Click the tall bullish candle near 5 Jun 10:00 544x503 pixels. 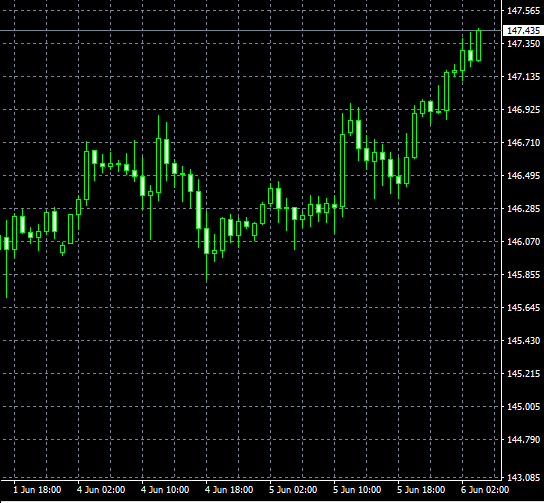pos(343,171)
